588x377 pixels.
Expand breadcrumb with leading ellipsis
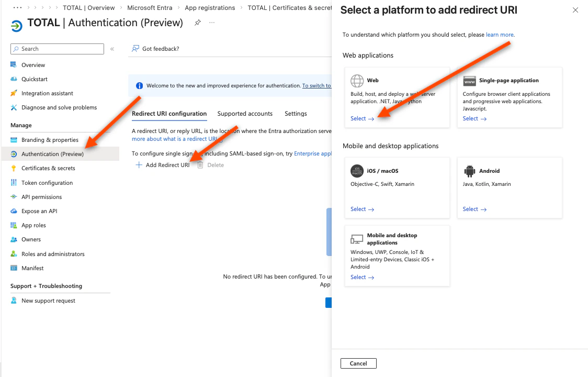tap(18, 7)
